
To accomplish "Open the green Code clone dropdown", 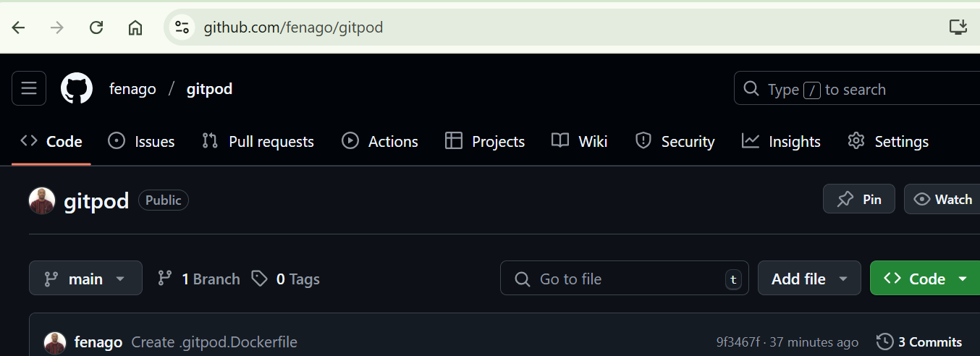I will 925,279.
